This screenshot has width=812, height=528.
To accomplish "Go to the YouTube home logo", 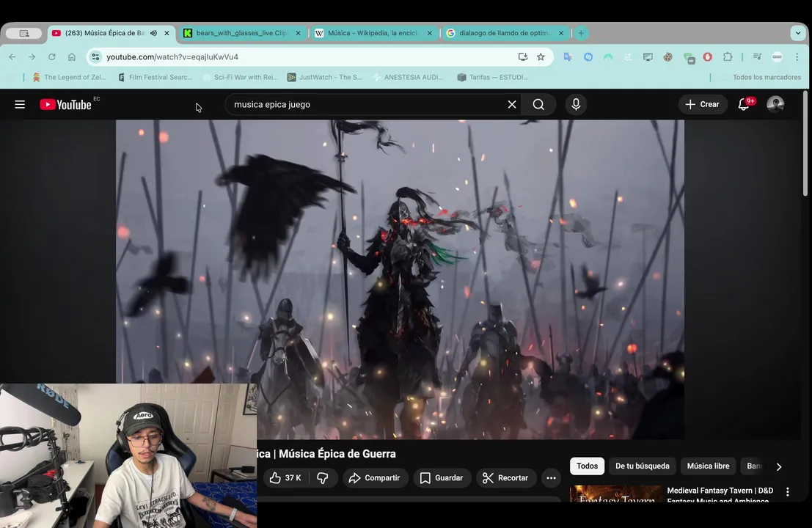I will click(x=66, y=105).
